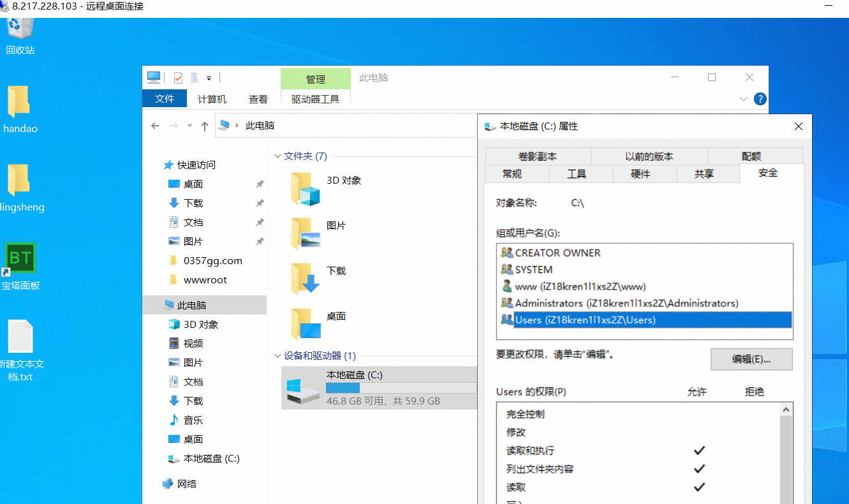Select the large 桌面 folder in the folders group
849x504 pixels.
point(319,323)
